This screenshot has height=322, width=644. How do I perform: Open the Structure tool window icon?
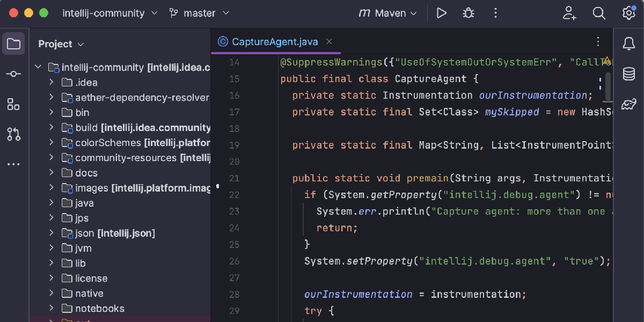(13, 104)
